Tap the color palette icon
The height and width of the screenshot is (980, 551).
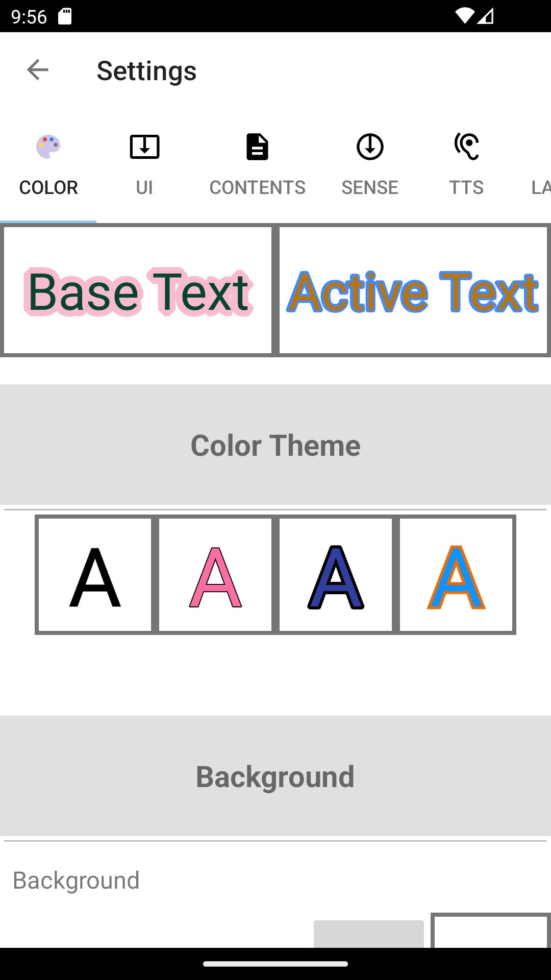[48, 146]
